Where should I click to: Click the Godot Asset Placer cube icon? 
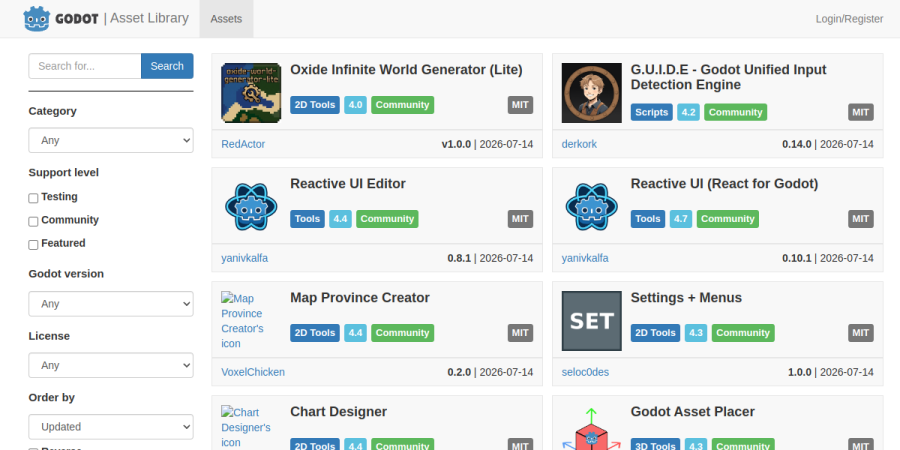pyautogui.click(x=591, y=428)
